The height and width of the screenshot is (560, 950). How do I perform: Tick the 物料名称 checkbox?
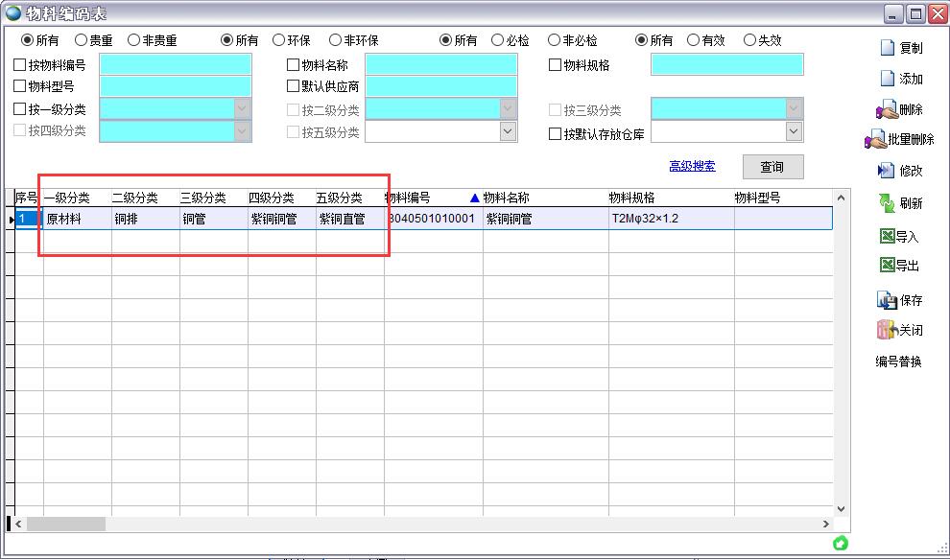294,65
